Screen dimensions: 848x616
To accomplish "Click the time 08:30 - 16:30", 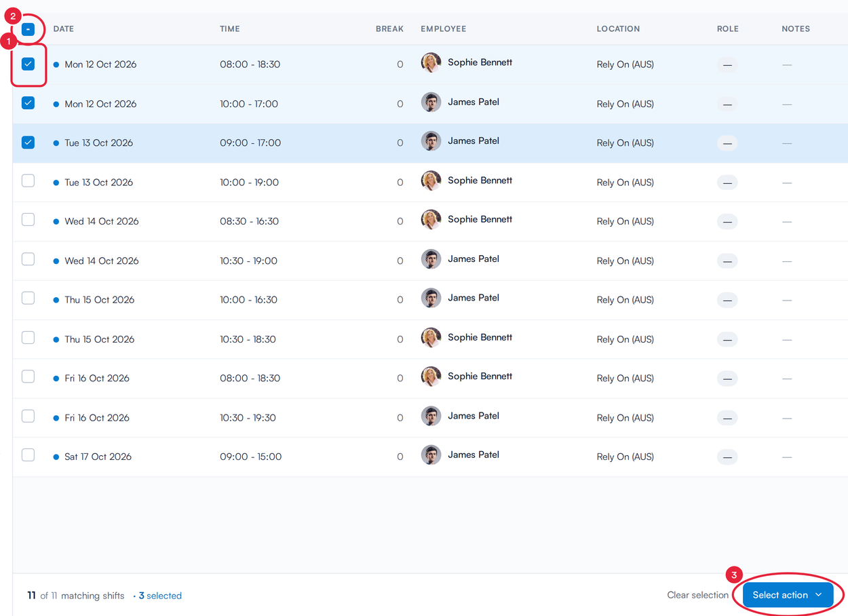I will (249, 221).
